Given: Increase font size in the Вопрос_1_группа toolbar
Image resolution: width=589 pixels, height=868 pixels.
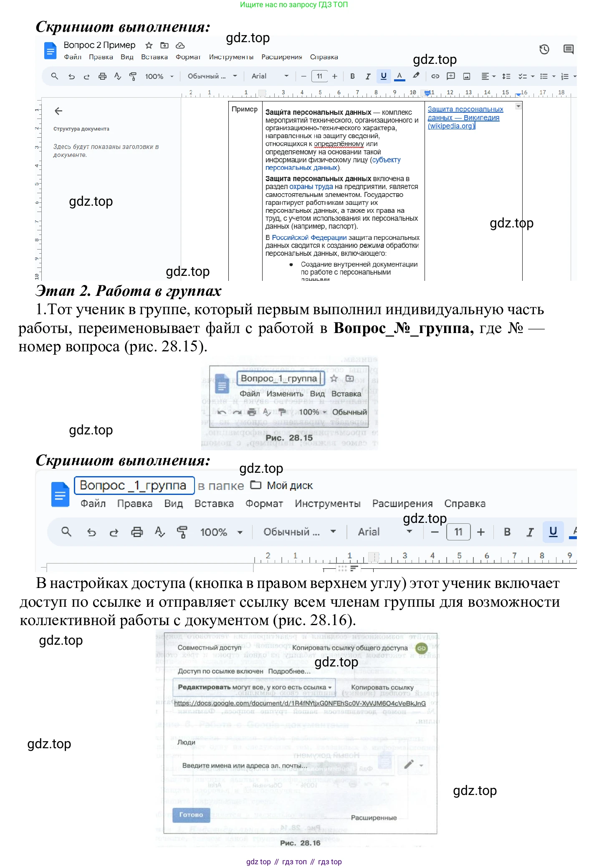Looking at the screenshot, I should coord(481,532).
